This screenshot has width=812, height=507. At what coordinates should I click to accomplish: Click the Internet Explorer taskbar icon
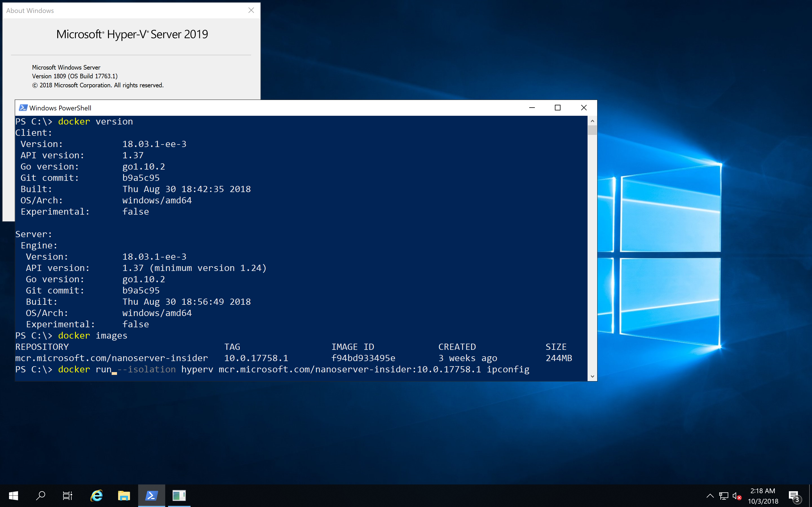[x=95, y=496]
